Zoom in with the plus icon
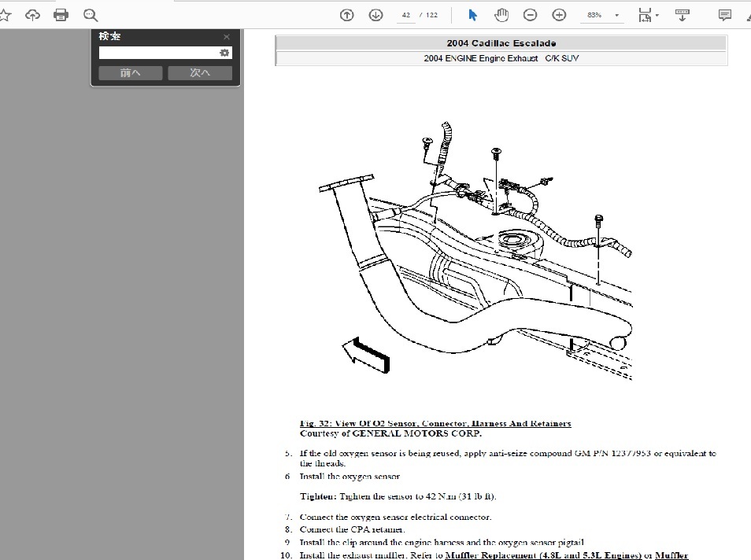Image resolution: width=751 pixels, height=560 pixels. point(559,15)
